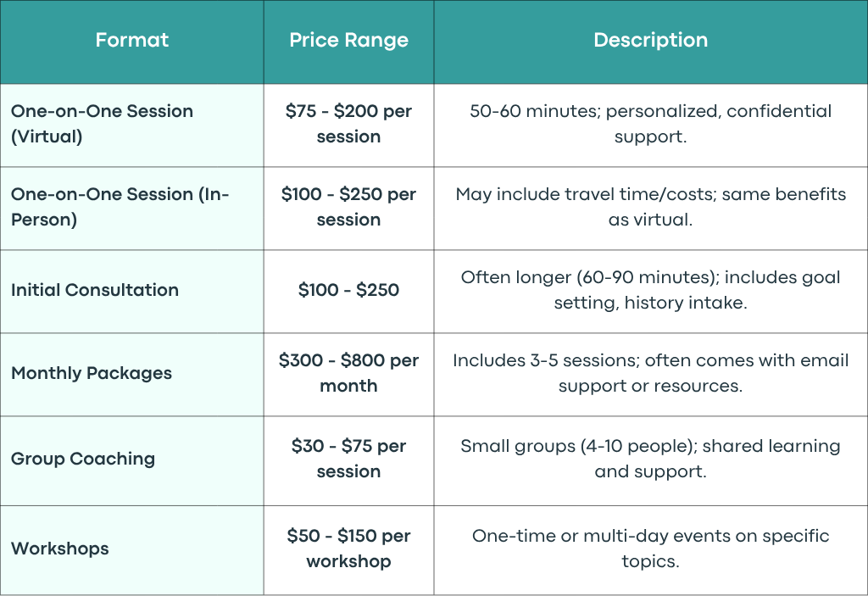Screen dimensions: 868x596
Task: Click the goal setting, history intake description
Action: coord(650,290)
